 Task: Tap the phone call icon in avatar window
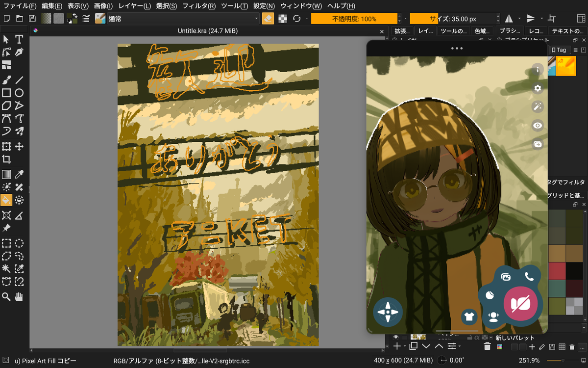coord(529,277)
